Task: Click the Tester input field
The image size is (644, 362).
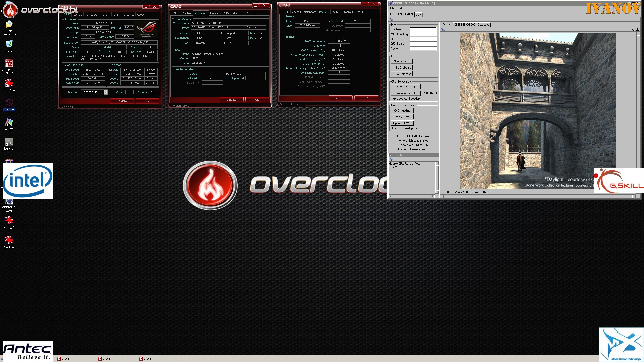Action: 423,49
